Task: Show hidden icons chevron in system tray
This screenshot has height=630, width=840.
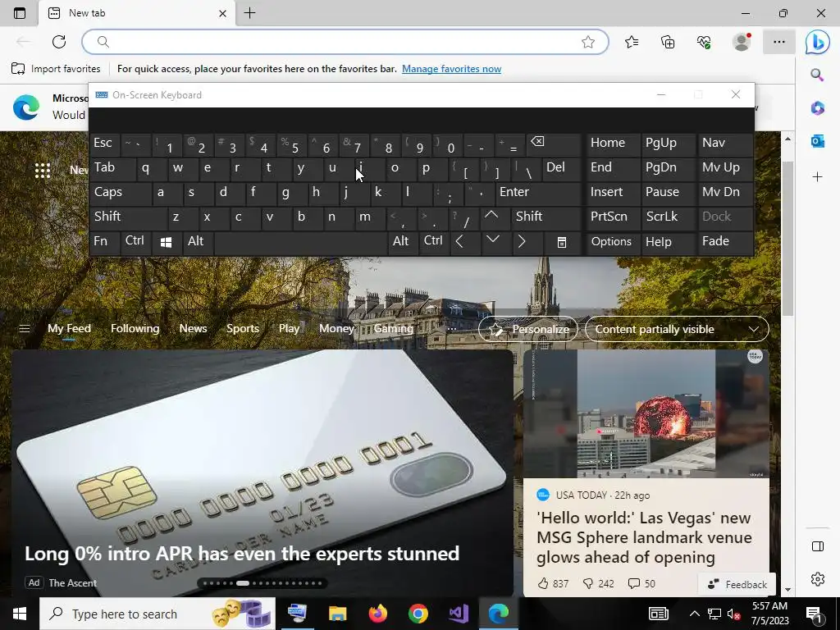Action: (x=694, y=614)
